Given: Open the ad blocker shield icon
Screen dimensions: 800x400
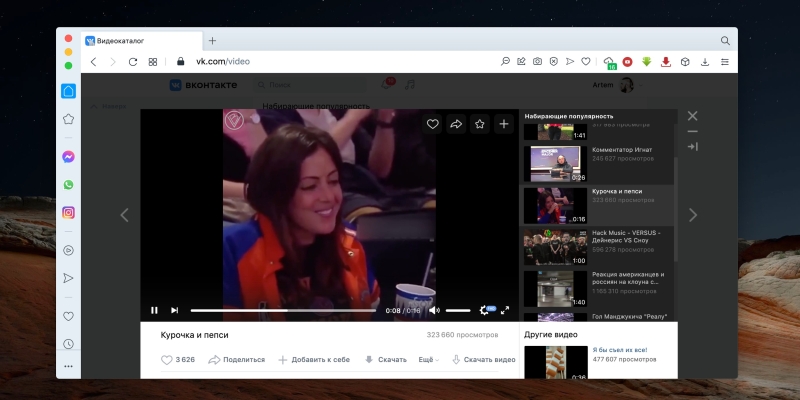Looking at the screenshot, I should click(554, 61).
